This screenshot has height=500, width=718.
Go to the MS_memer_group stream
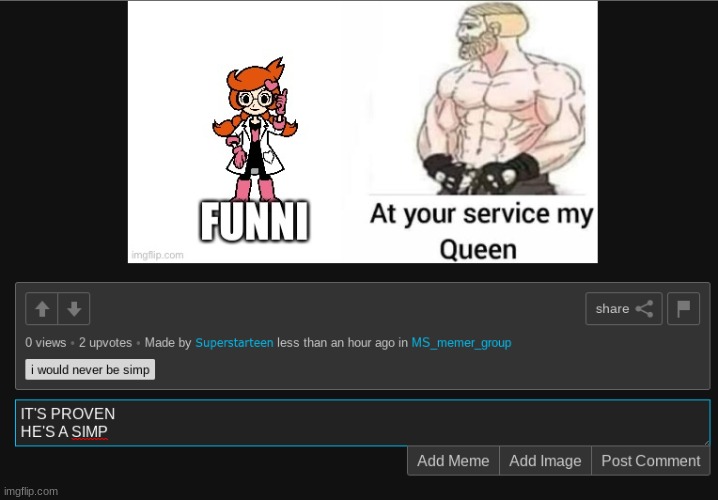pyautogui.click(x=461, y=342)
